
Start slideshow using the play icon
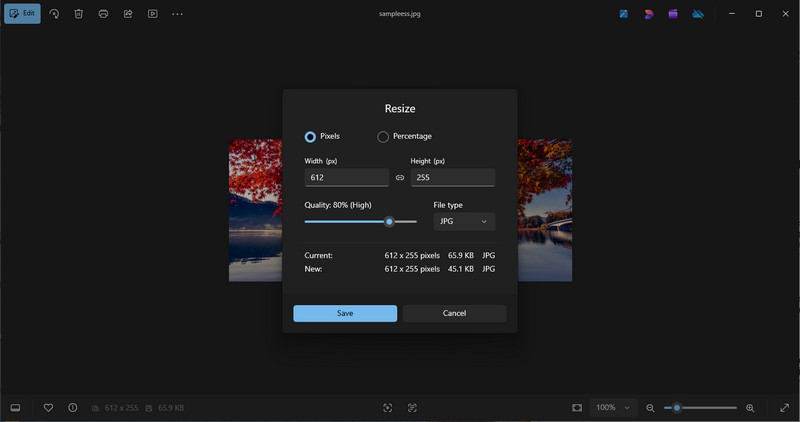[152, 14]
